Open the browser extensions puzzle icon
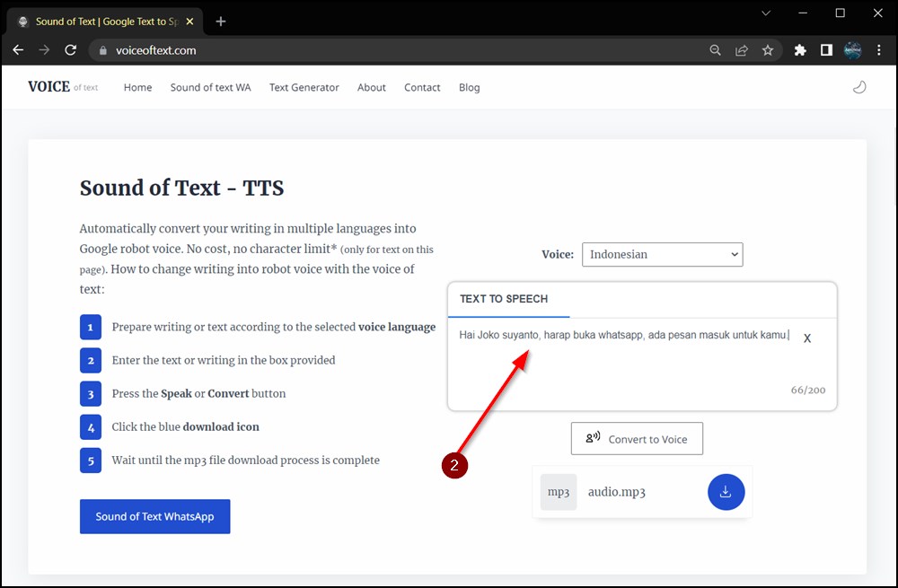 pos(800,50)
